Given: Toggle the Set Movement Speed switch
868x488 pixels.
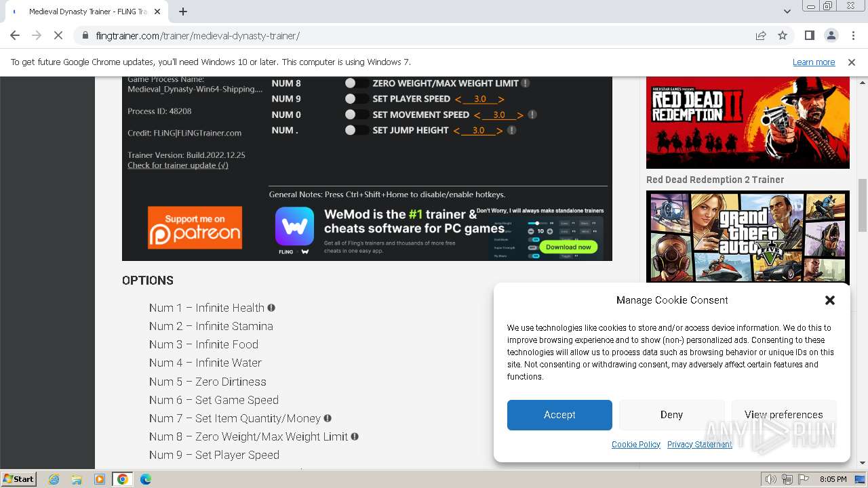Looking at the screenshot, I should [x=356, y=115].
